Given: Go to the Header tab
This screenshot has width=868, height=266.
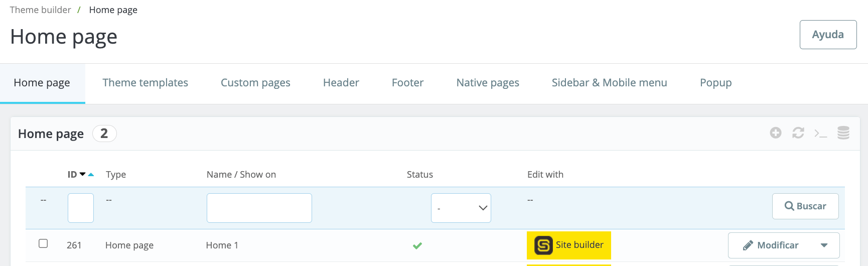Looking at the screenshot, I should click(341, 83).
